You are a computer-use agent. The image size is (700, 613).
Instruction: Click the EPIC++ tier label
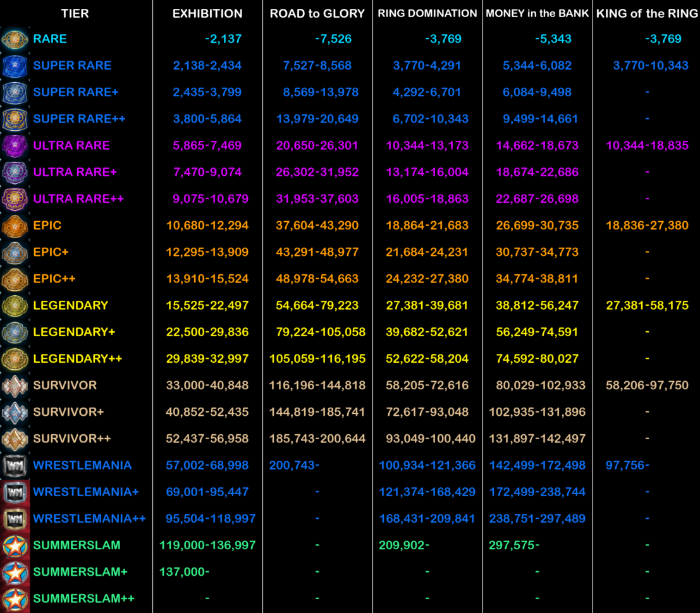pyautogui.click(x=54, y=279)
